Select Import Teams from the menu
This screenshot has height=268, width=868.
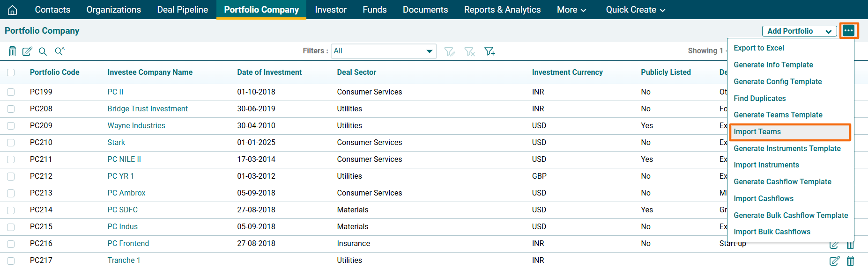(757, 132)
